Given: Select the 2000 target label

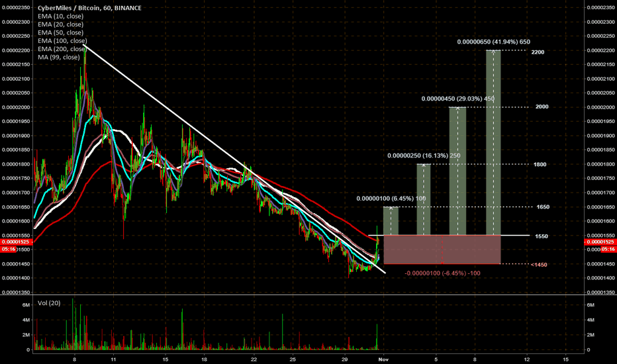Looking at the screenshot, I should tap(542, 107).
